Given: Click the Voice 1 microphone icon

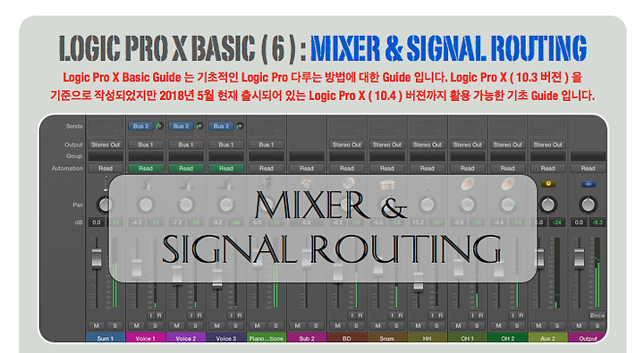Looking at the screenshot, I should tap(146, 185).
